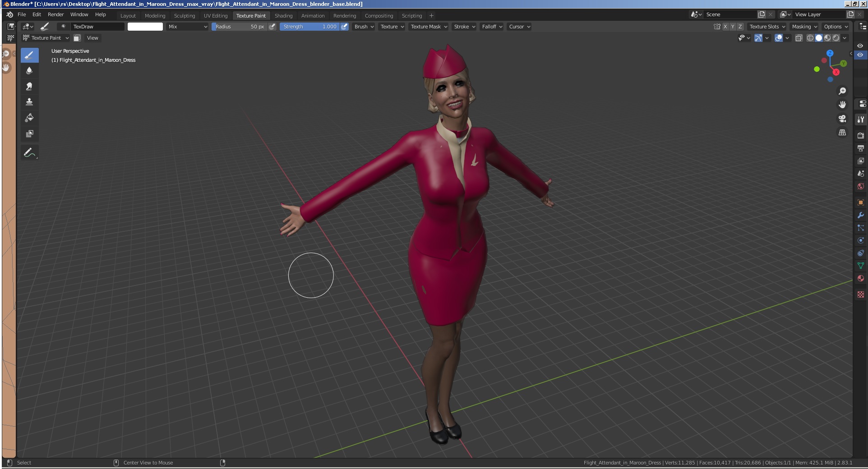Toggle radius pen pressure sensitivity

click(272, 27)
